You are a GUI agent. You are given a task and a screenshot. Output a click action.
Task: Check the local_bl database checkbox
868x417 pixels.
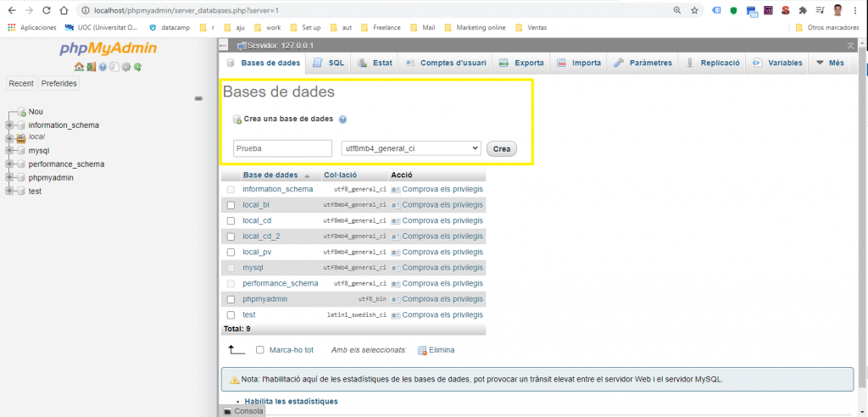point(231,205)
